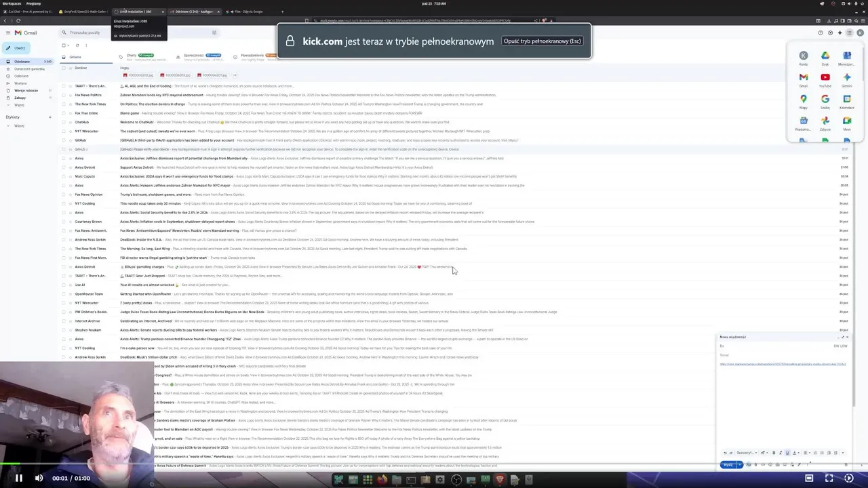The height and width of the screenshot is (488, 868).
Task: Click the Utwórz compose button
Action: [16, 48]
